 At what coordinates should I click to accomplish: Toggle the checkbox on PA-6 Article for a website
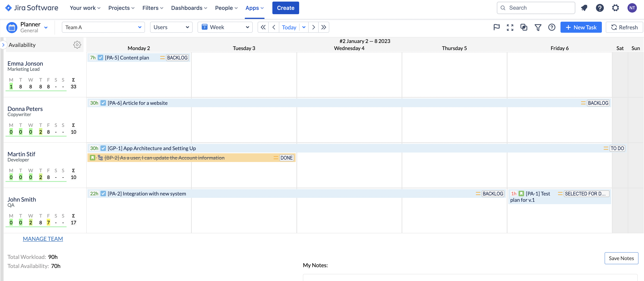(x=103, y=103)
